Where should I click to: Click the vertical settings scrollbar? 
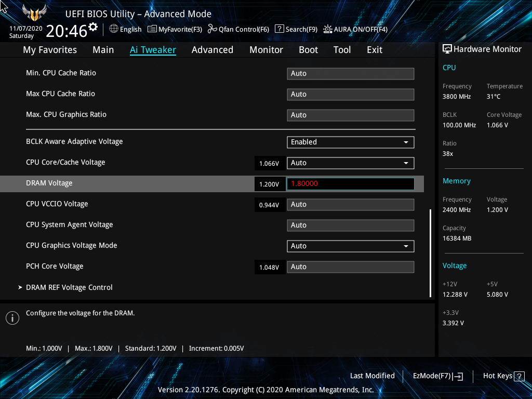[x=430, y=253]
